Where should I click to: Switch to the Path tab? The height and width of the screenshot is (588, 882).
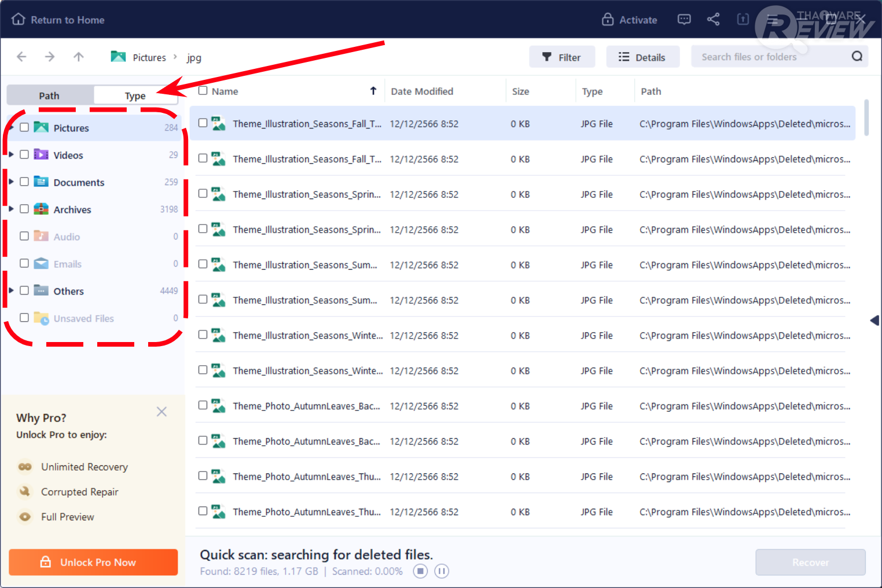[x=50, y=95]
